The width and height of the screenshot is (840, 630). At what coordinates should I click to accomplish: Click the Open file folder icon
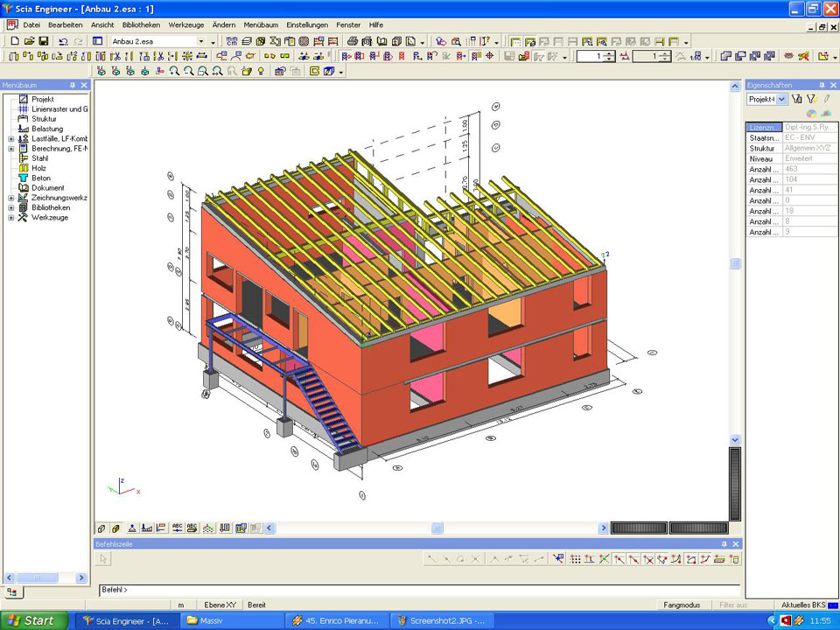[x=29, y=41]
